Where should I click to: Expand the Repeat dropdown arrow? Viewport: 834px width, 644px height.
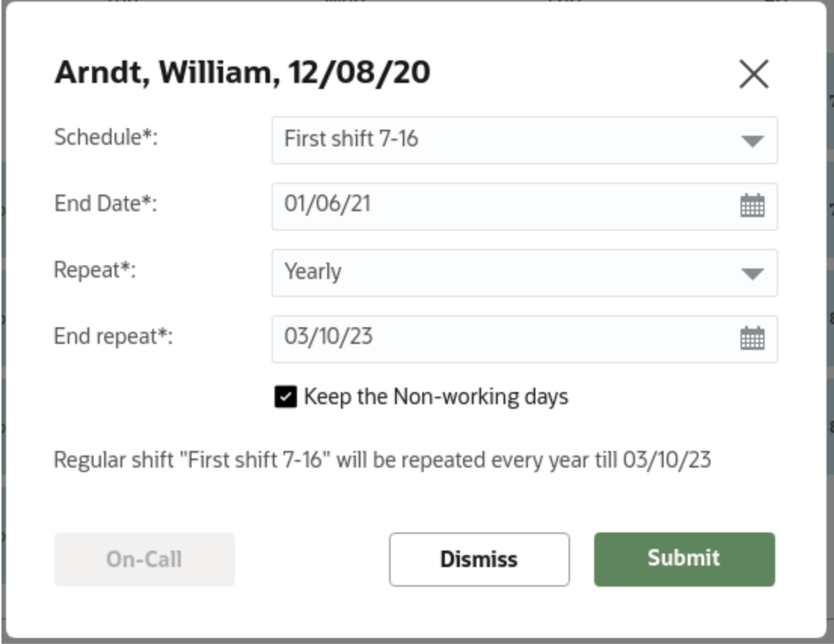[x=752, y=273]
